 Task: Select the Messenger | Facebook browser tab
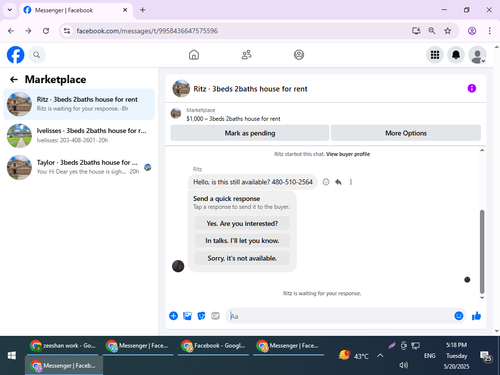point(76,10)
